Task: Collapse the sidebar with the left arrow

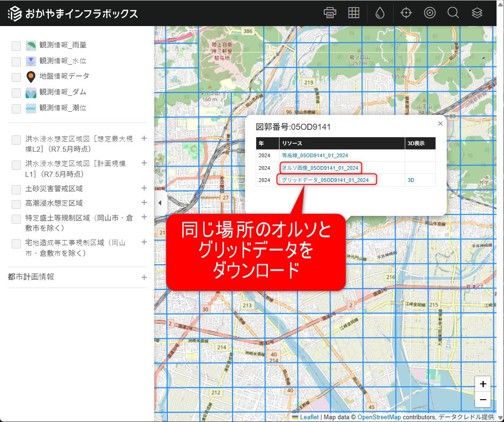Action: (160, 203)
